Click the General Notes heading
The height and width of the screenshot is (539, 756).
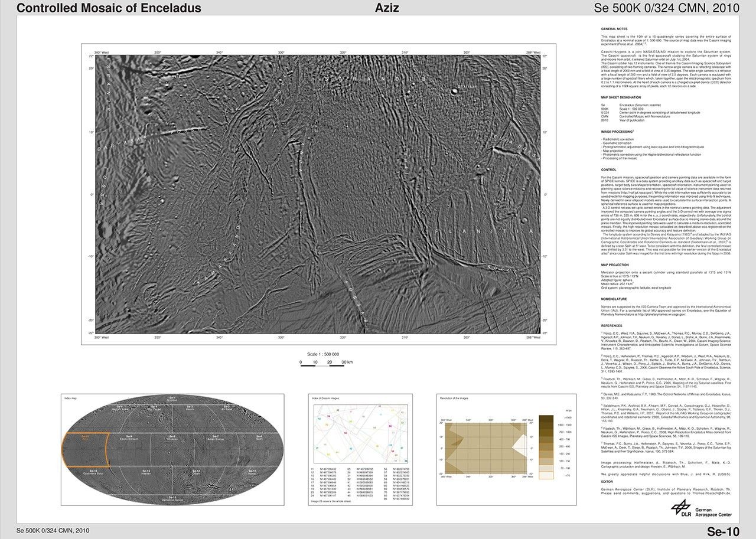[614, 28]
